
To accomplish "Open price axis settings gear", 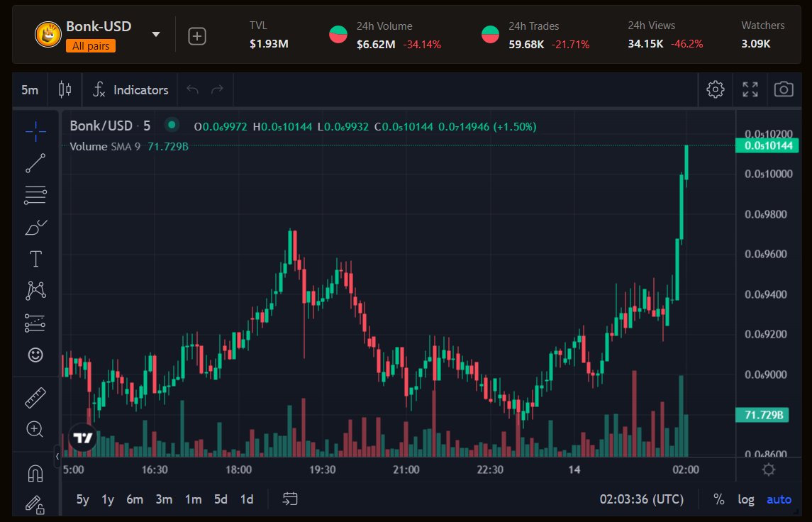I will [x=769, y=470].
